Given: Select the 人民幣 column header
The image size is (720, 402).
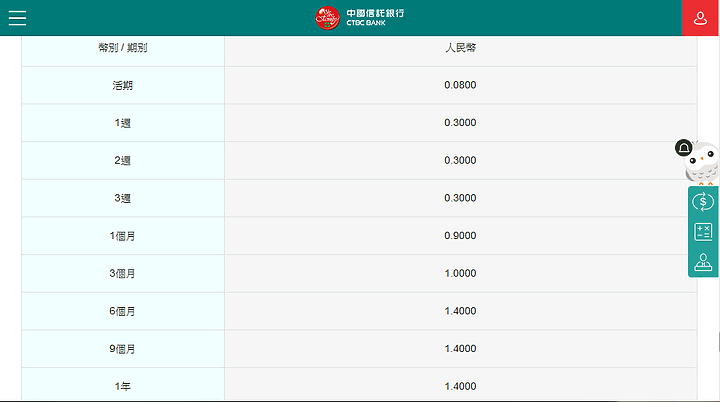Looking at the screenshot, I should [x=461, y=48].
